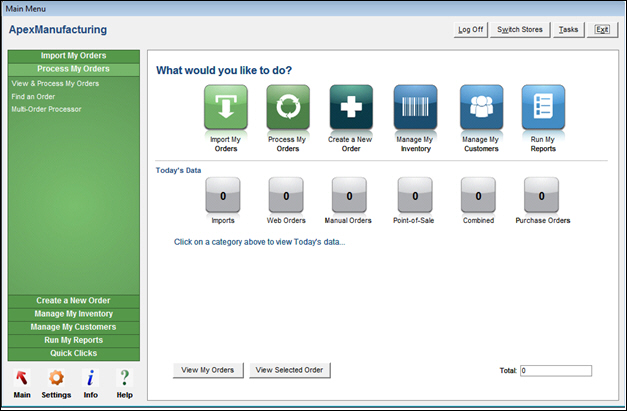Expand the Import My Orders sidebar section
627x411 pixels.
pos(74,56)
